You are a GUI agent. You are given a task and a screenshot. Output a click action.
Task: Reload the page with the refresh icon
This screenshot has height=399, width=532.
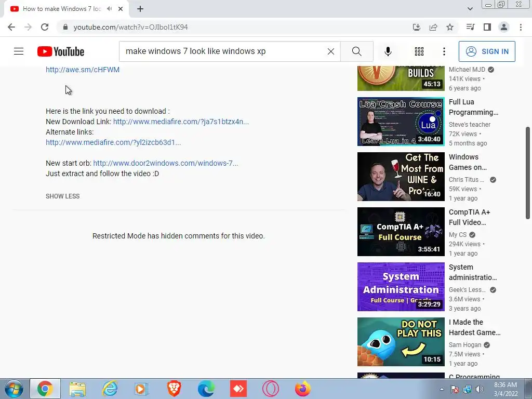click(45, 27)
